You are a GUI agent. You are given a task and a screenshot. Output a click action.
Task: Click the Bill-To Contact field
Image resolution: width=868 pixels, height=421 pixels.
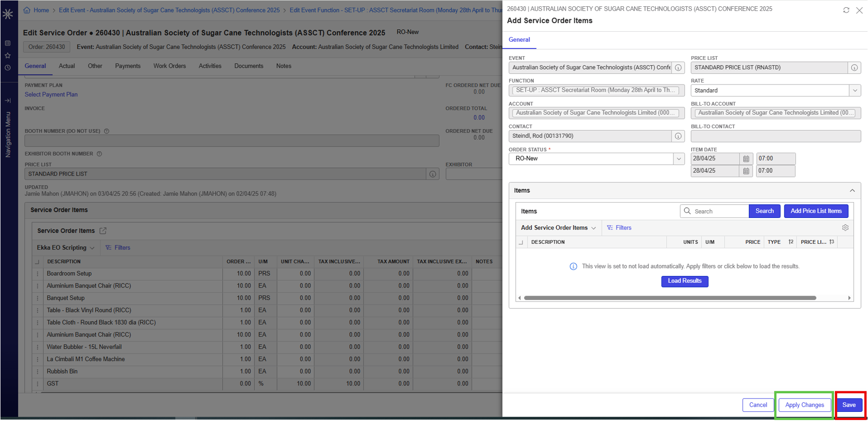[776, 136]
